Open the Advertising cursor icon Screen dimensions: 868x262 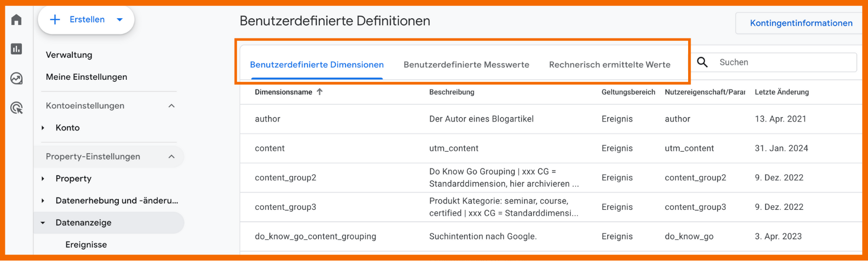pyautogui.click(x=17, y=108)
